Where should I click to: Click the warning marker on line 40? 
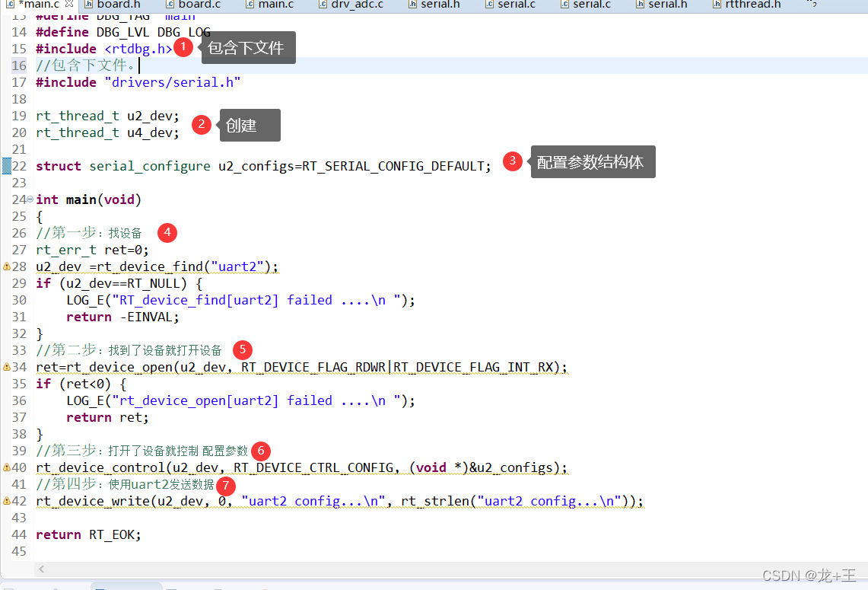point(7,467)
